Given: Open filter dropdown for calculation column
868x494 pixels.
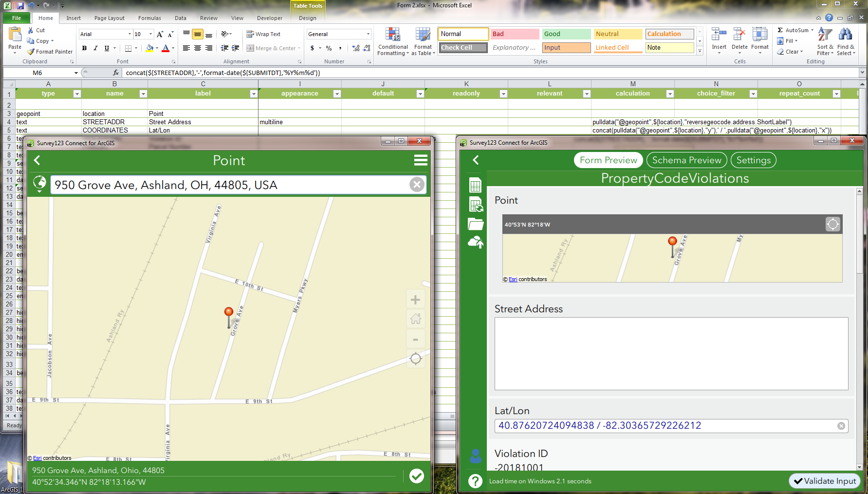Looking at the screenshot, I should [670, 94].
